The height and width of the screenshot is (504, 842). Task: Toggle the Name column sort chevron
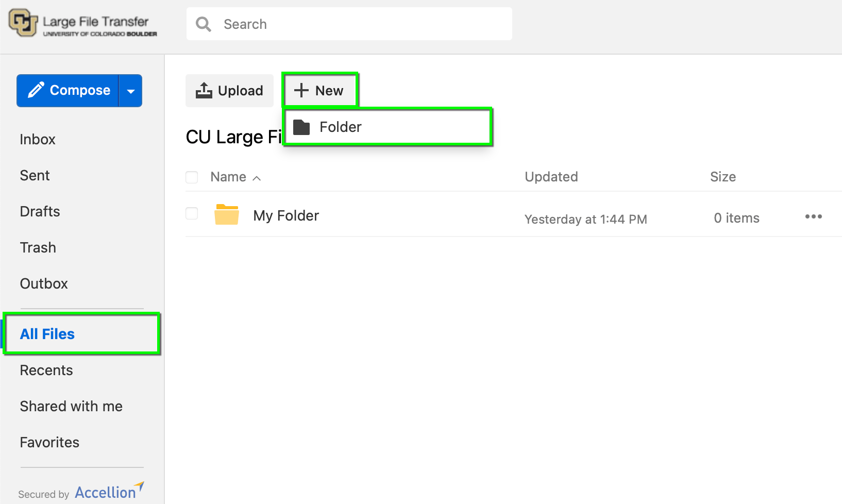[257, 177]
